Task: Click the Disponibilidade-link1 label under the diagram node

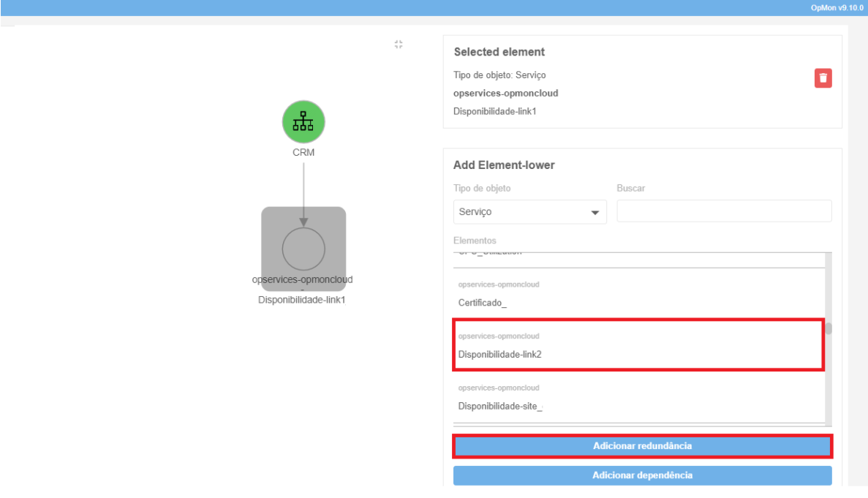Action: [x=302, y=299]
